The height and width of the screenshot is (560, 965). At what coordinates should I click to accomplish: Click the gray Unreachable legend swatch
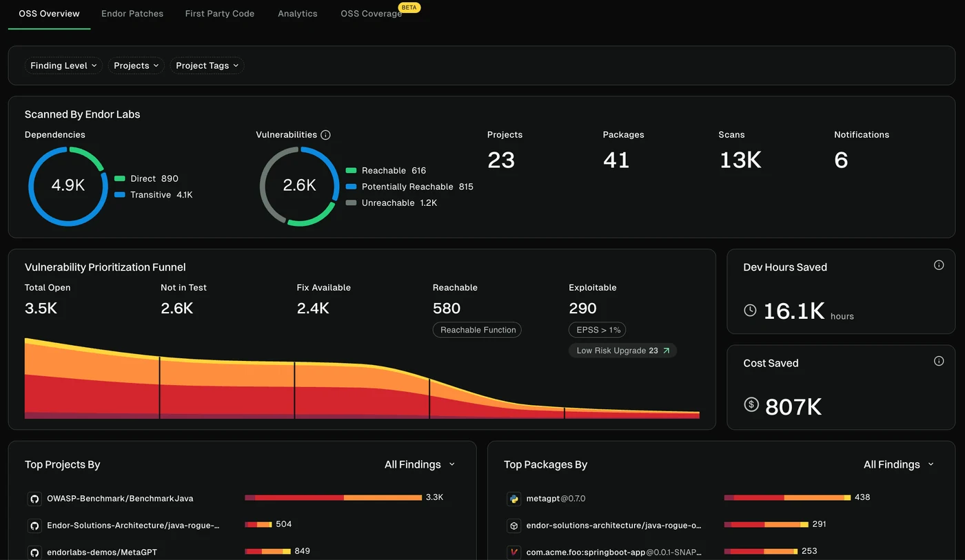[x=351, y=203]
